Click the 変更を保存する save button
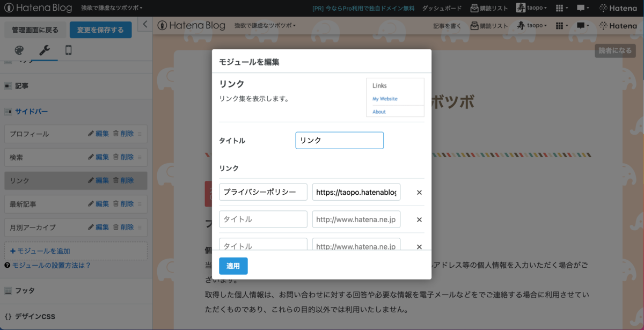 tap(100, 30)
